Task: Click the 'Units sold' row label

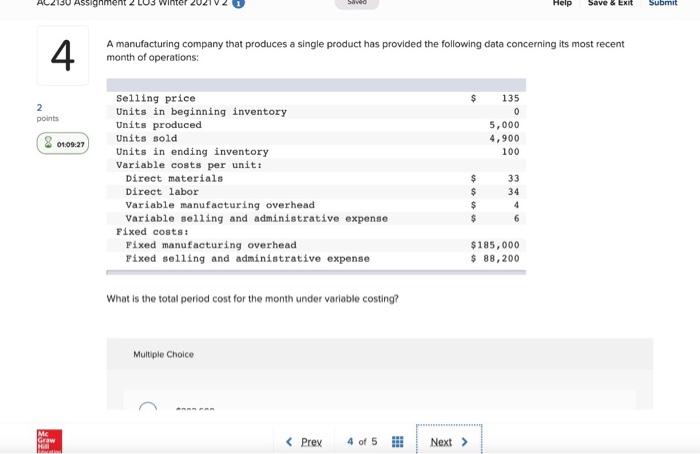Action: point(146,138)
